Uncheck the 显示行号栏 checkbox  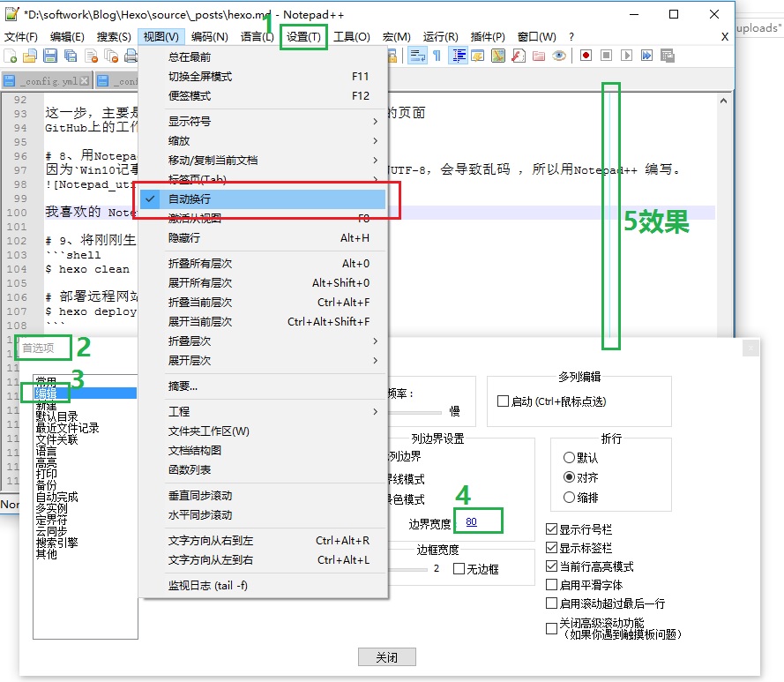coord(551,528)
